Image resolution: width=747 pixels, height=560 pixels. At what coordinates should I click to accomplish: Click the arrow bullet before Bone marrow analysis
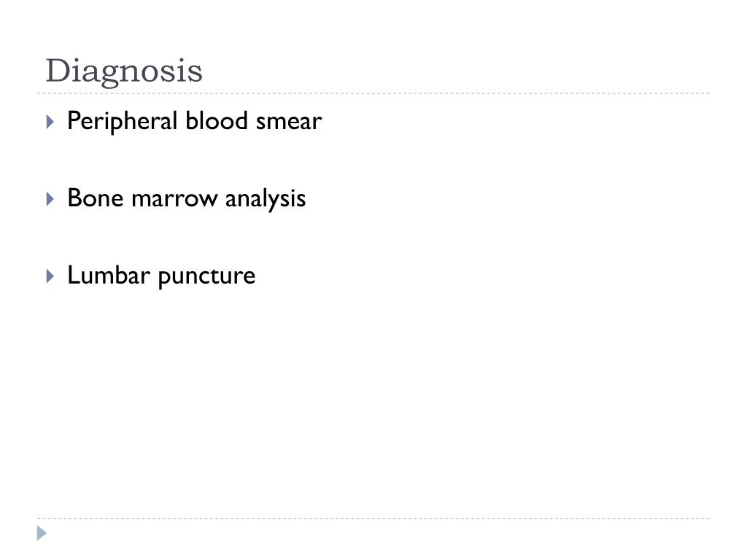(50, 198)
